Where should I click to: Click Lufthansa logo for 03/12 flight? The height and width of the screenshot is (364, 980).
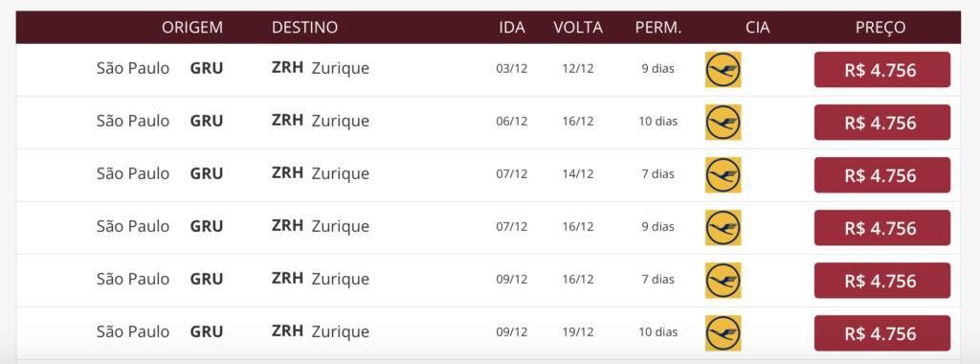point(724,69)
